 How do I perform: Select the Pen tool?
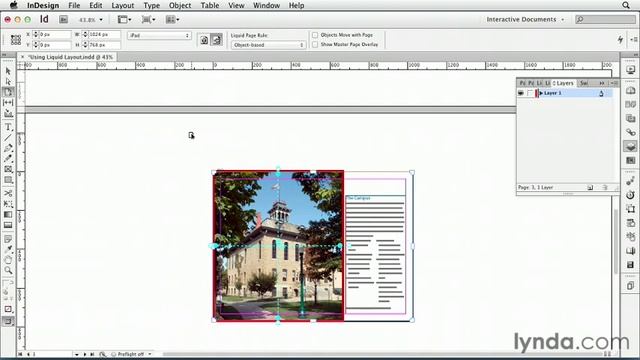pyautogui.click(x=8, y=148)
